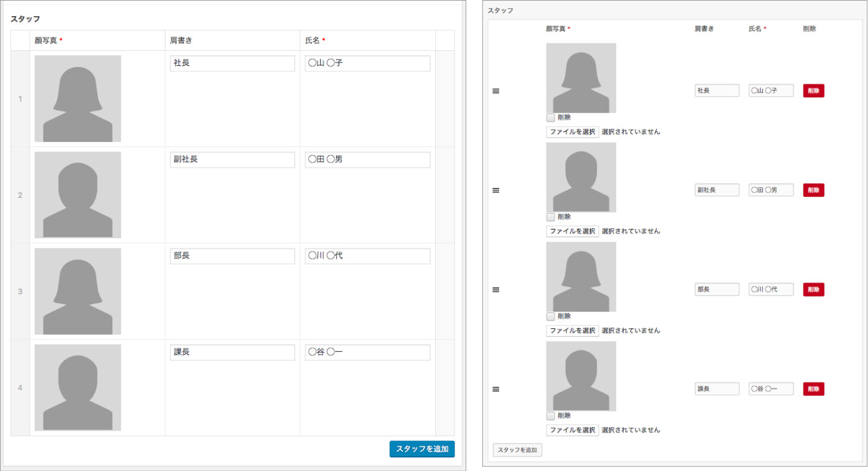The height and width of the screenshot is (471, 868).
Task: Delete the 課長 row with red 削除 button
Action: pos(813,389)
